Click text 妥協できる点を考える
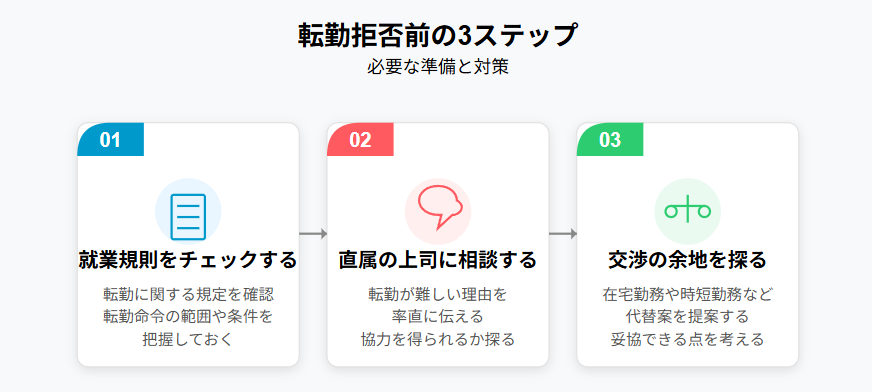 click(687, 340)
